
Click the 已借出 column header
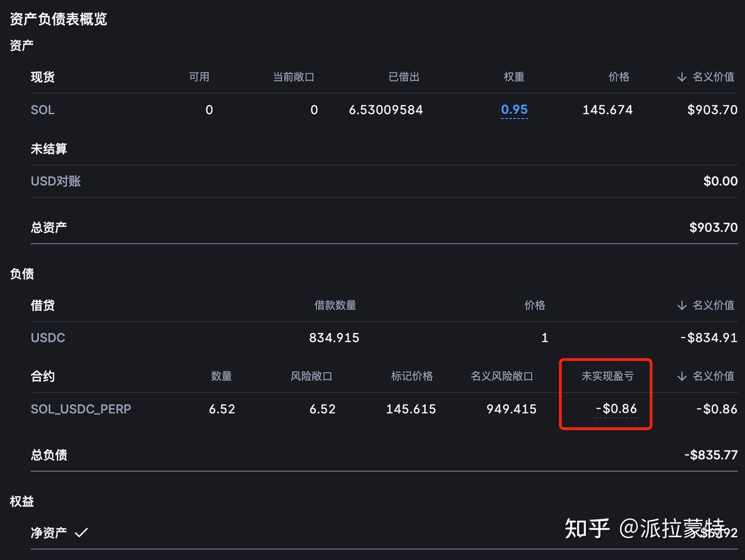point(404,77)
